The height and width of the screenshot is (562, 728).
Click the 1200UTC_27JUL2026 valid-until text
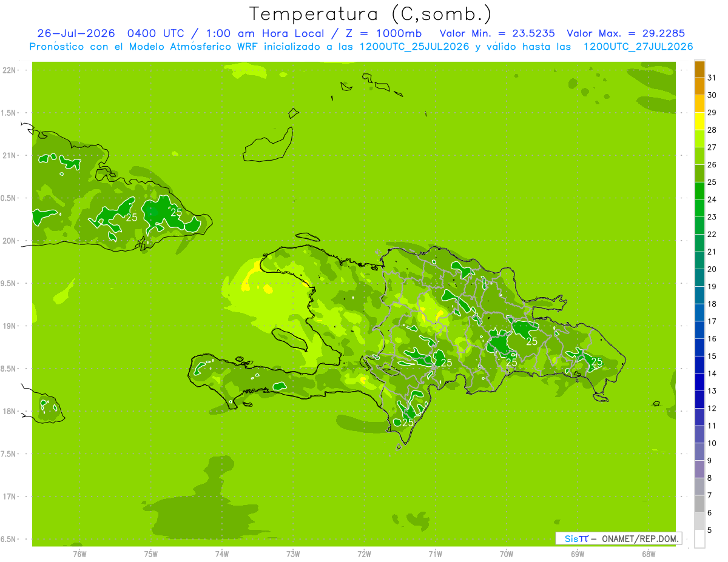point(638,47)
